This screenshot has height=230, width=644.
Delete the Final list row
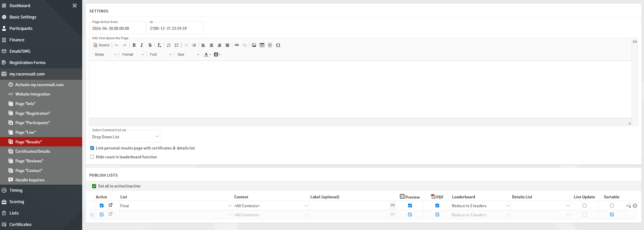point(635,206)
